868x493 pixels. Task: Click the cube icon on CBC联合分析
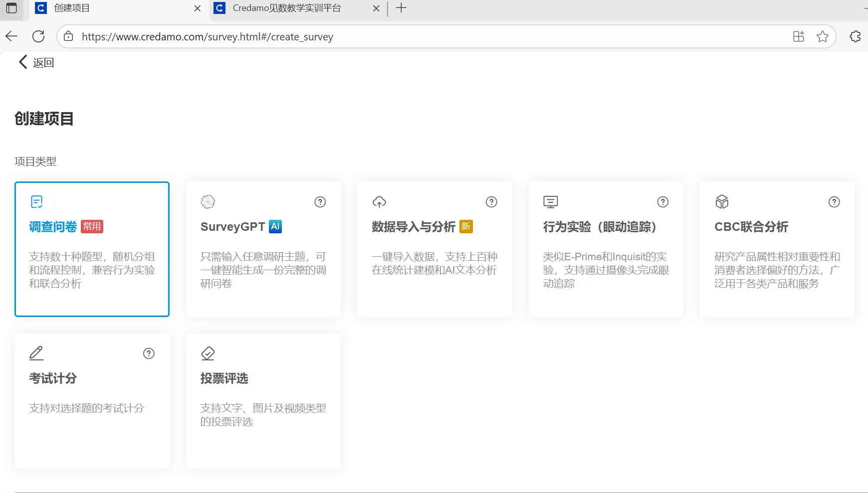[722, 201]
